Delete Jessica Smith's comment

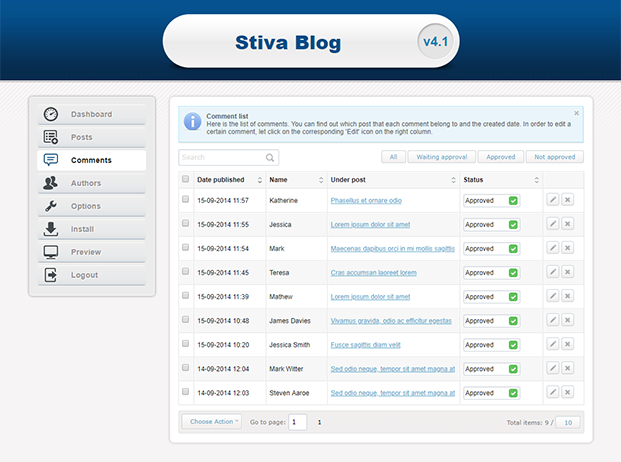coord(568,344)
